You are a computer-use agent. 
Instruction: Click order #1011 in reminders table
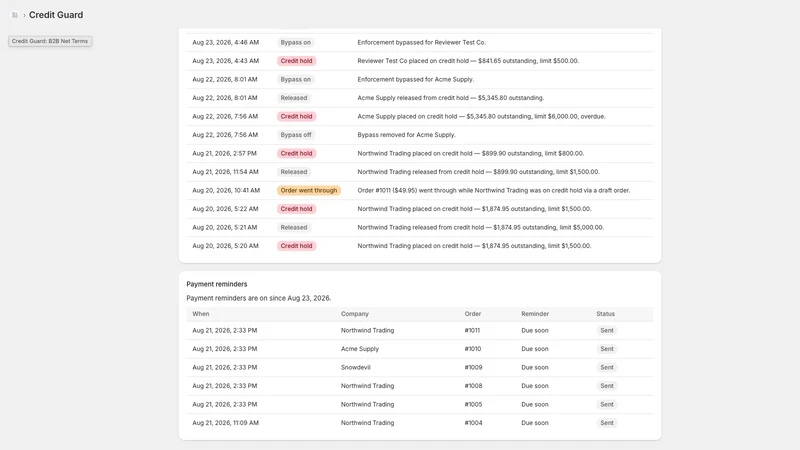click(x=472, y=331)
